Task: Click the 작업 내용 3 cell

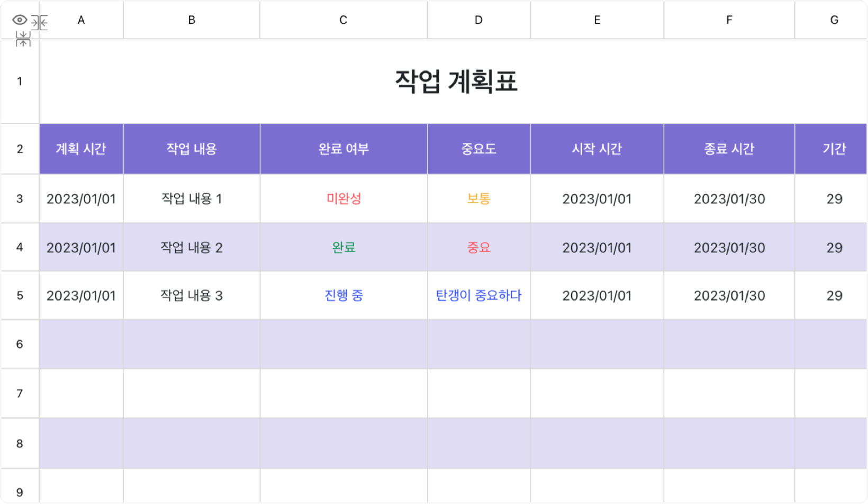Action: 192,295
